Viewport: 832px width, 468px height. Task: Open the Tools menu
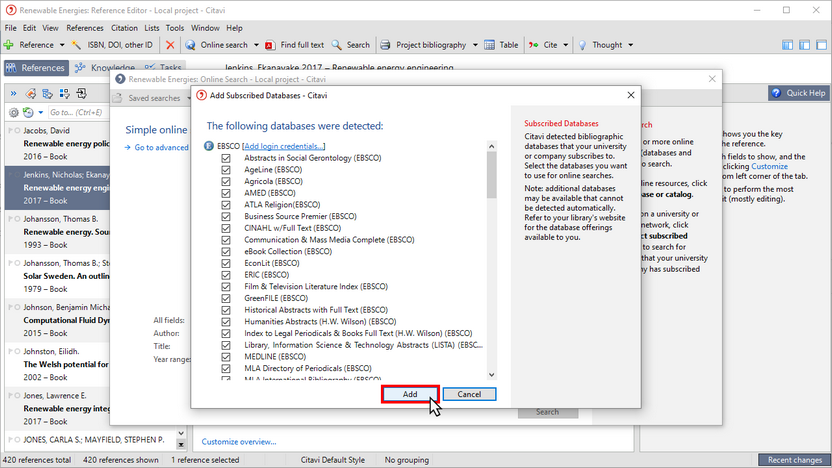point(175,28)
